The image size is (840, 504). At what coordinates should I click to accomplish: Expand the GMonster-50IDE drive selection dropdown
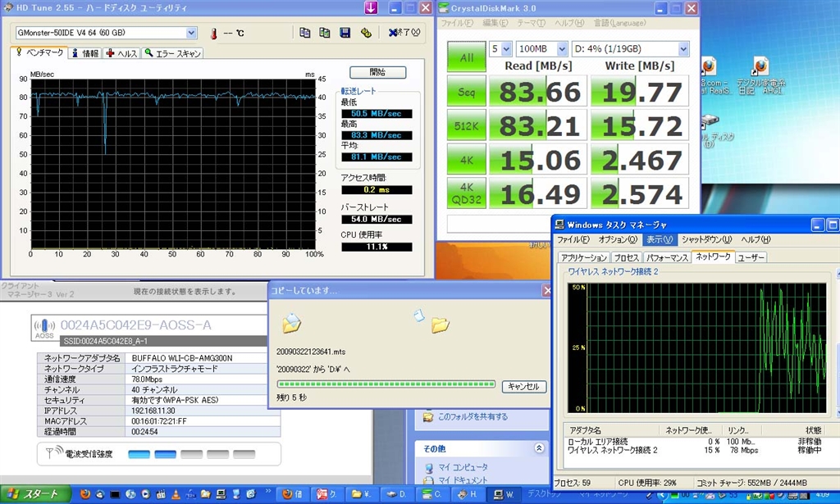pyautogui.click(x=191, y=33)
